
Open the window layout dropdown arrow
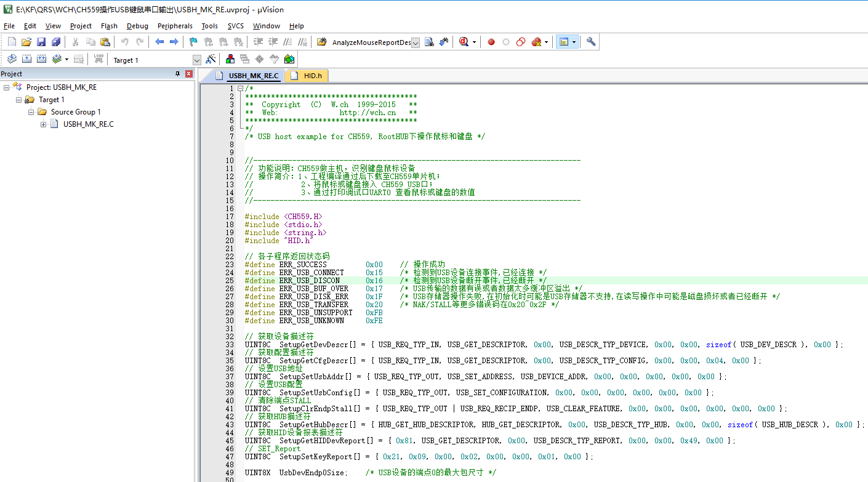click(574, 42)
